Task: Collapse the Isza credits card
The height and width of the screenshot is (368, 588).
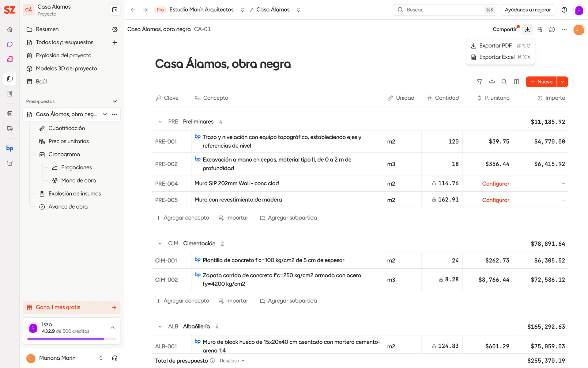Action: pos(113,328)
